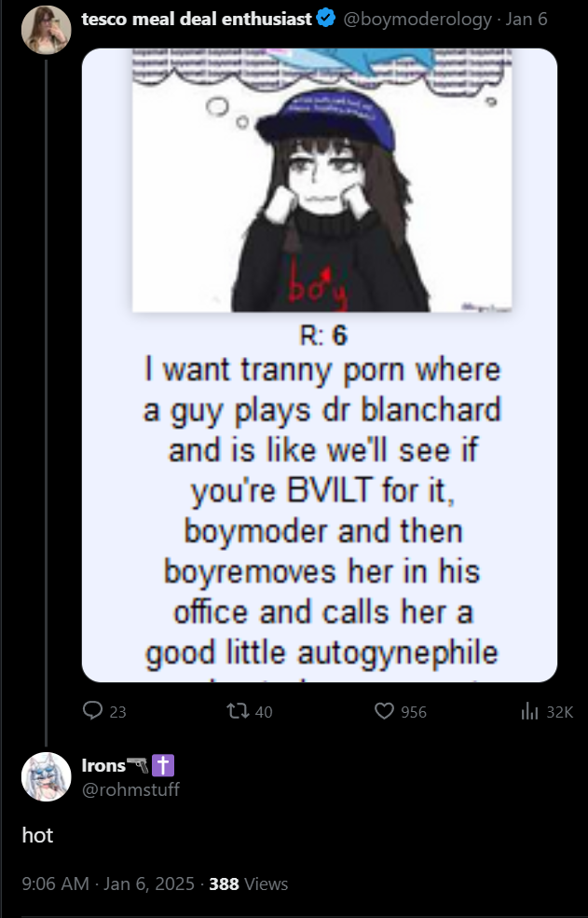Viewport: 588px width, 918px height.
Task: Open the "tesco meal deal enthusiast" display name
Action: (197, 20)
